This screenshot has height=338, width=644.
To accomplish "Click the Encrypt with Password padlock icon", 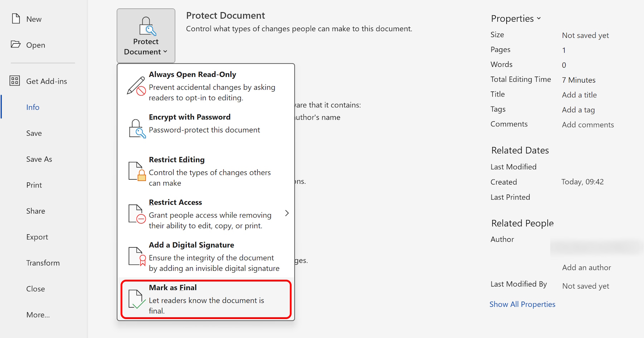I will [136, 127].
